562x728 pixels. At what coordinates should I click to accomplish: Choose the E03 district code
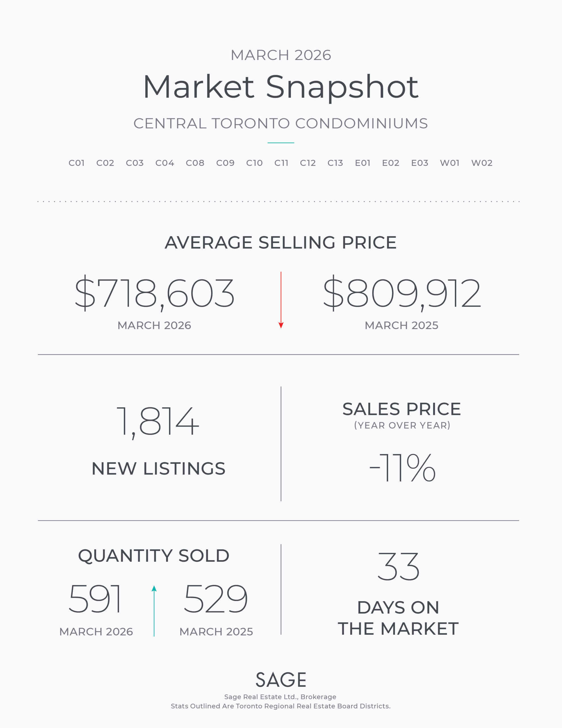[x=419, y=163]
